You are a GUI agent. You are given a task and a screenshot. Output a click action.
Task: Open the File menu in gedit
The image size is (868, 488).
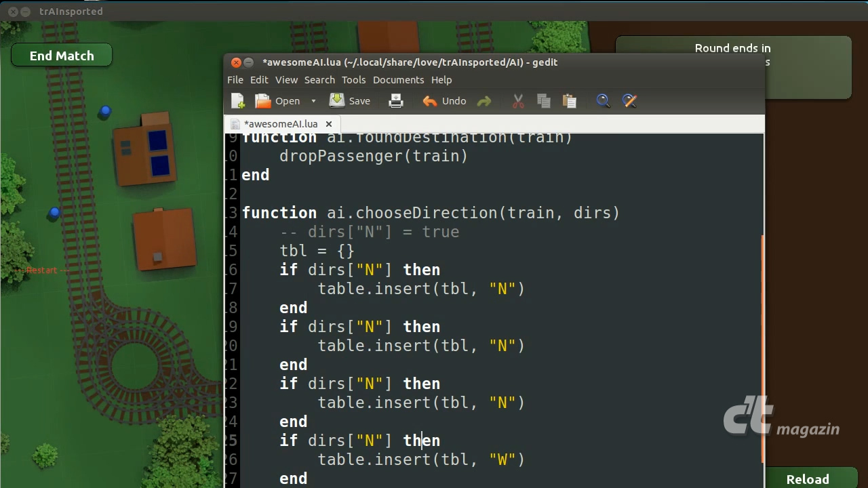tap(235, 80)
